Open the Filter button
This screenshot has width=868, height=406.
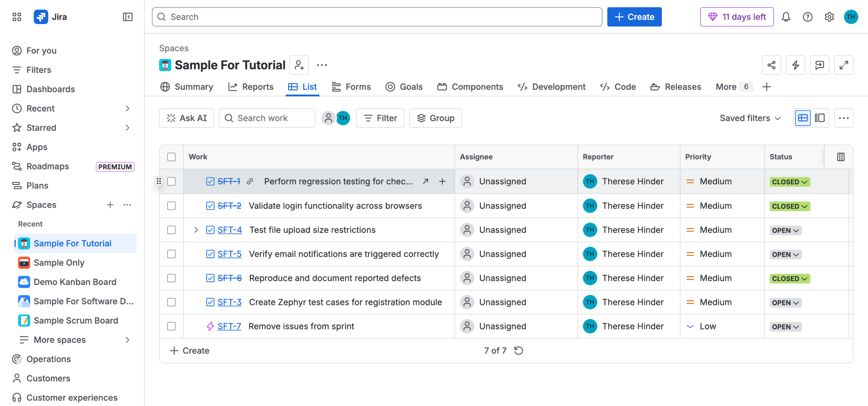380,118
